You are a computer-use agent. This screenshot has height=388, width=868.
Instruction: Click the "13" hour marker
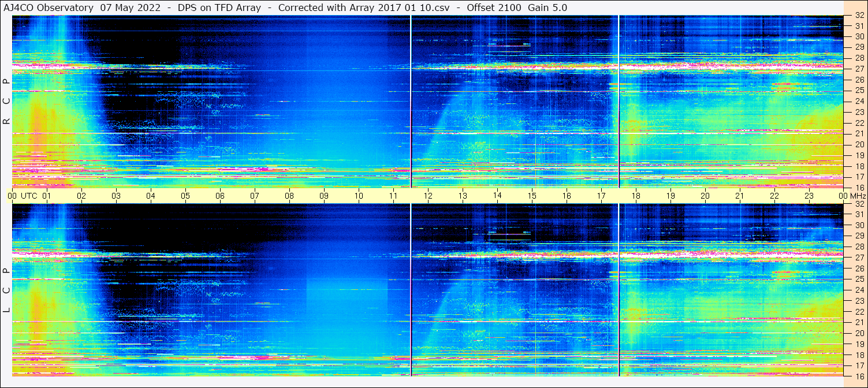pyautogui.click(x=463, y=196)
